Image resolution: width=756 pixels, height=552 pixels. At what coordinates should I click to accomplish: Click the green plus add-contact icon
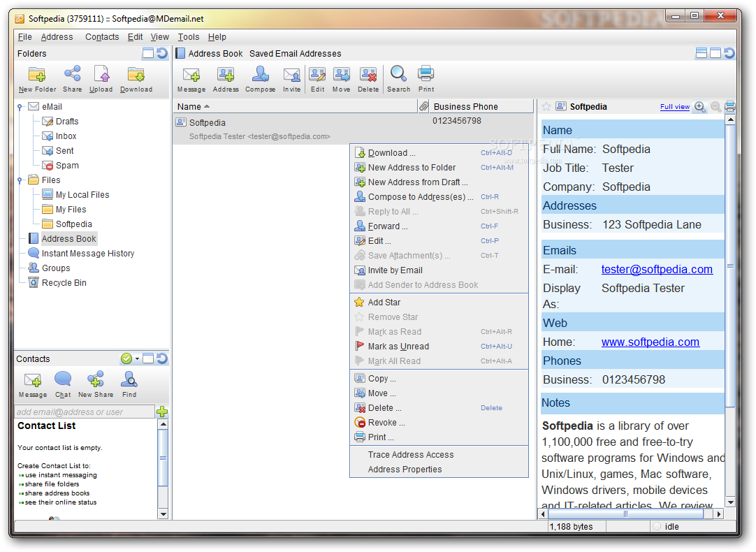click(x=162, y=412)
